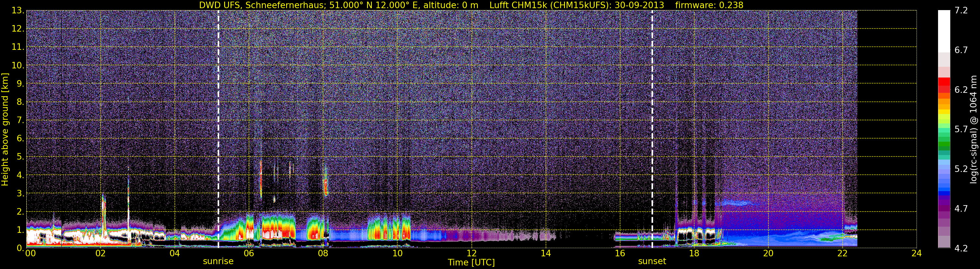Click the 'Height above ground [km]' axis label
This screenshot has height=269, width=980.
point(5,129)
